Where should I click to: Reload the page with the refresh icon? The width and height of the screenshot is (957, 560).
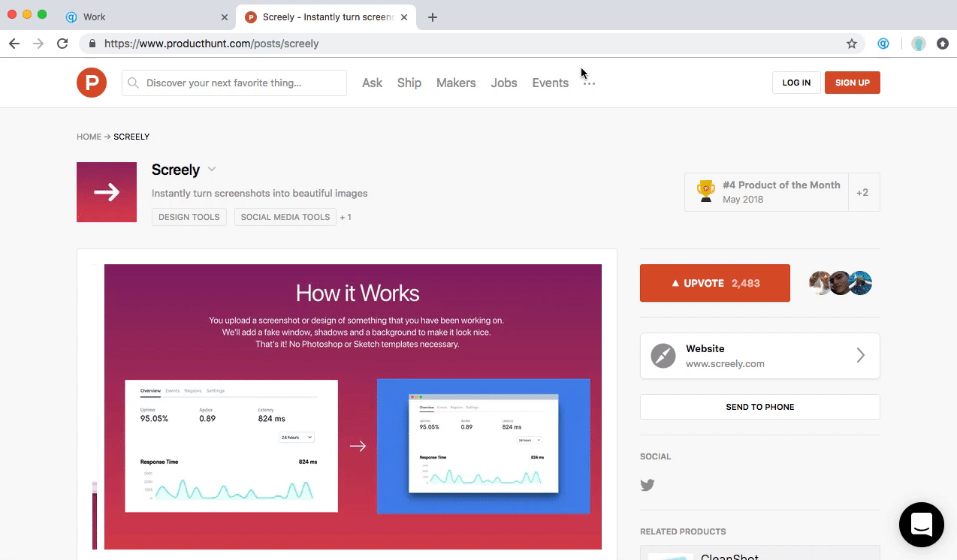click(x=62, y=44)
